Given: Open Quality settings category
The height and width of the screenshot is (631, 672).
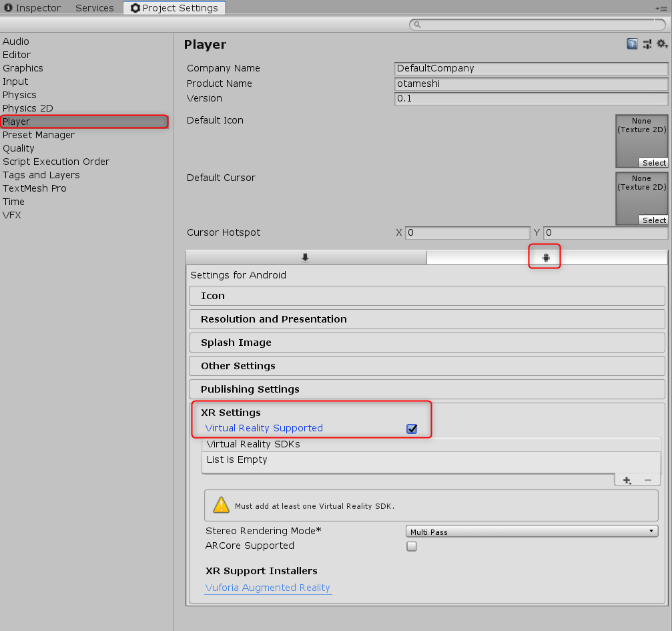Looking at the screenshot, I should (85, 148).
